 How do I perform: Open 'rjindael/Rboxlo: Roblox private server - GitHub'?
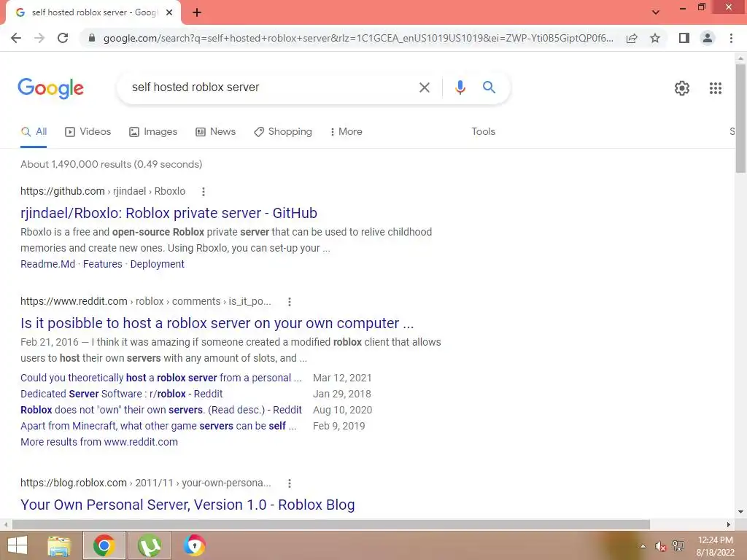tap(169, 214)
